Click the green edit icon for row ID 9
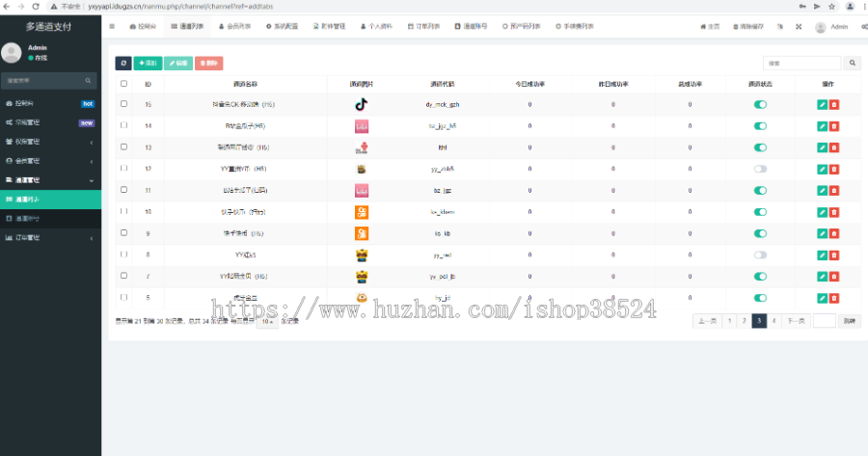Image resolution: width=868 pixels, height=456 pixels. (822, 233)
